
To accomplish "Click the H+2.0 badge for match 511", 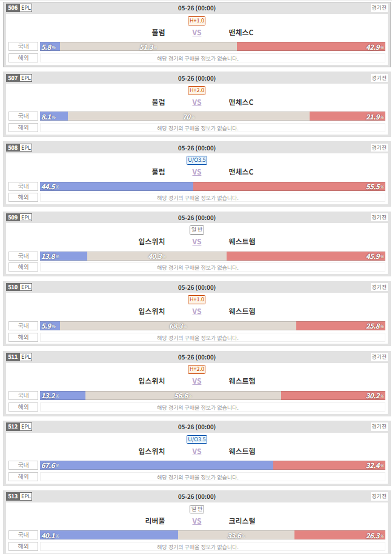I will [197, 369].
